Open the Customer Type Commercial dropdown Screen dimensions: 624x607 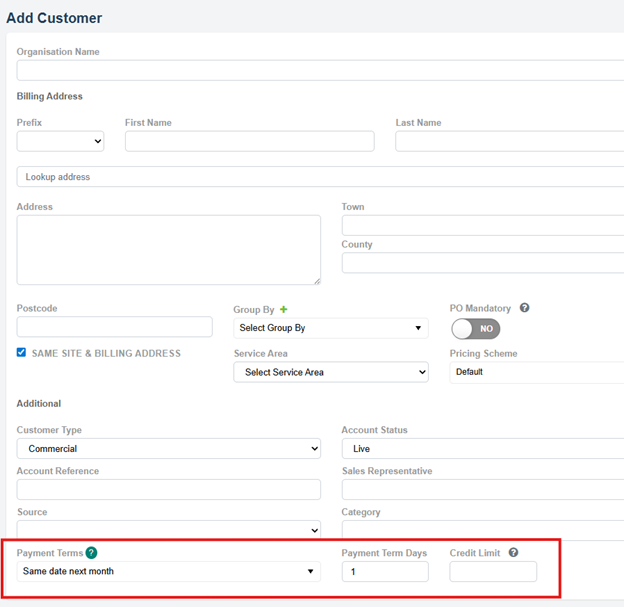[x=168, y=449]
